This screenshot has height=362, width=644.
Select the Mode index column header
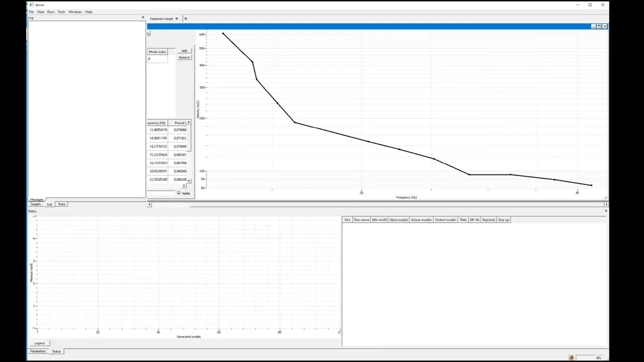(157, 52)
